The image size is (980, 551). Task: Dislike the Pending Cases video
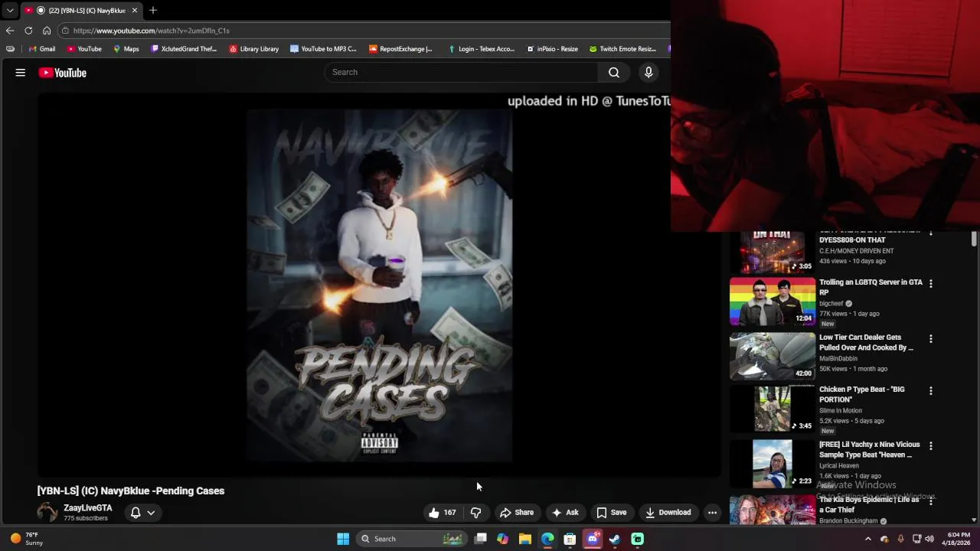475,513
